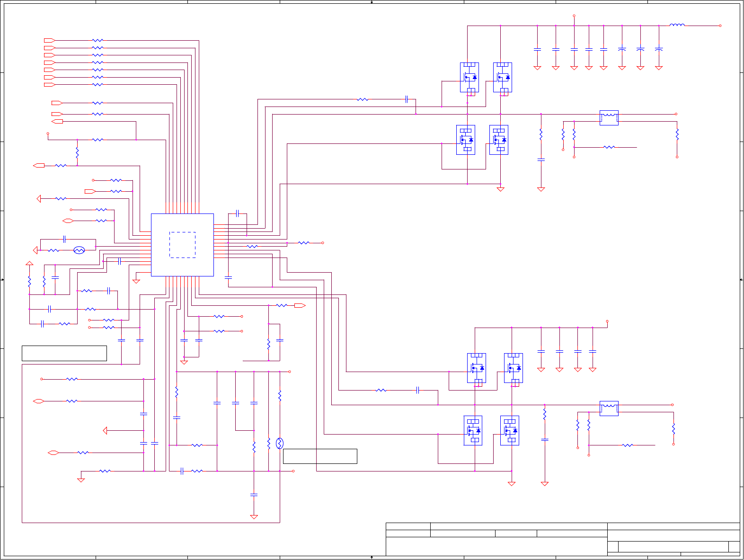This screenshot has width=744, height=560.
Task: Select the topmost port in the upper-left port stack
Action: 50,40
